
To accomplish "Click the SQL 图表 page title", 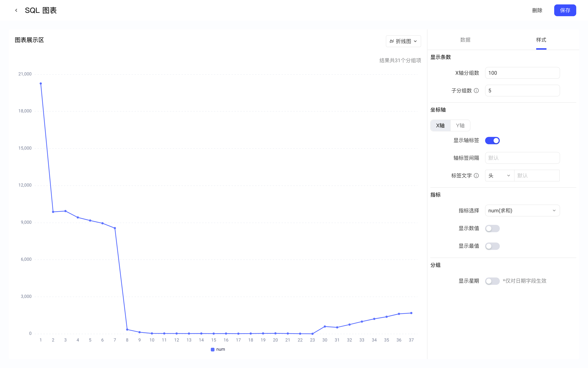I will pos(41,10).
